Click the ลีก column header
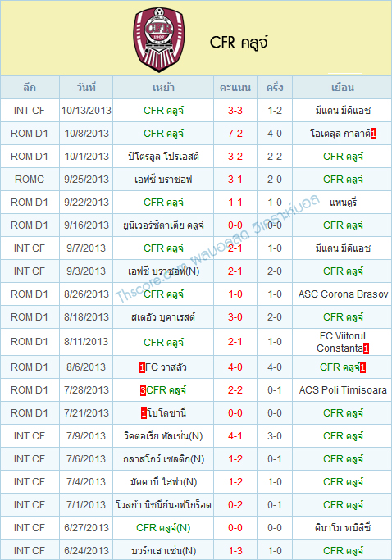 (30, 88)
